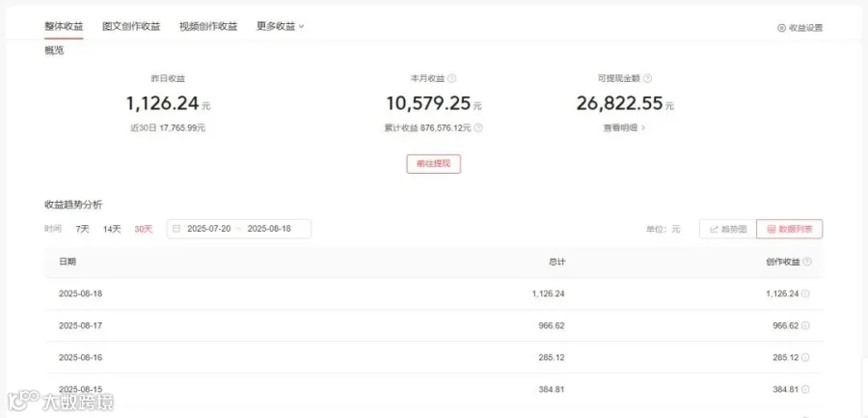
Task: Click 收益趋势分析 section heading
Action: tap(73, 205)
